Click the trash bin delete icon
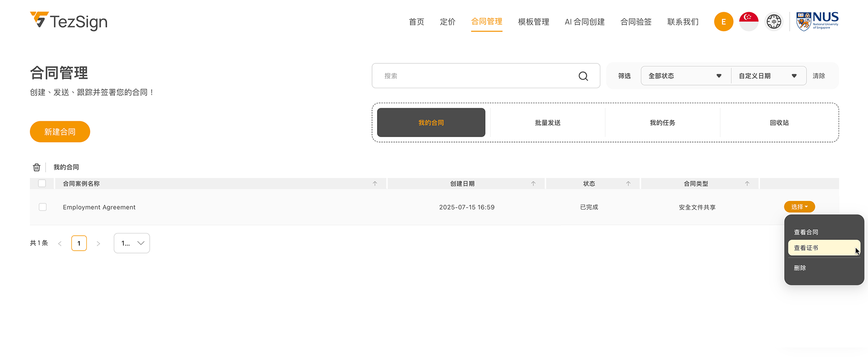This screenshot has width=868, height=362. pos(37,167)
